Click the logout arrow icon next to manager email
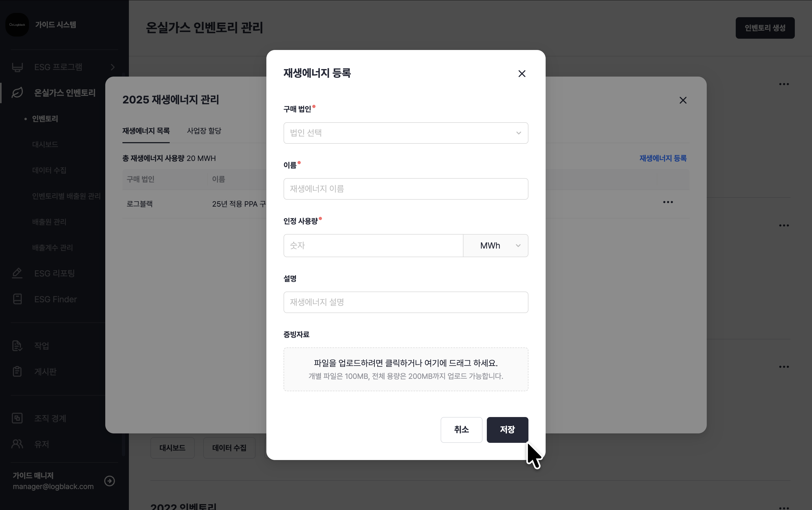812x510 pixels. pos(110,481)
